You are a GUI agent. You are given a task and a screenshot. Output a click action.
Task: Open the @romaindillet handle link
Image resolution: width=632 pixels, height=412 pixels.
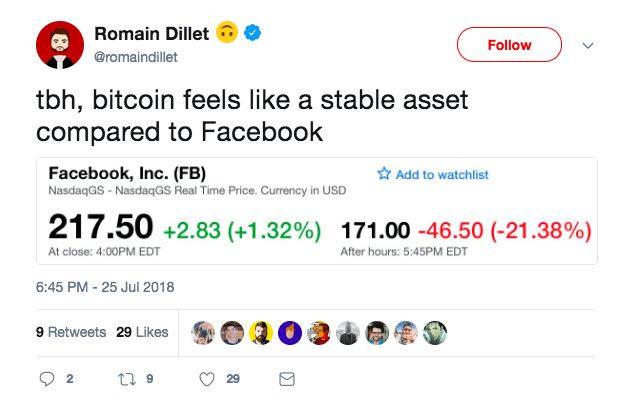pyautogui.click(x=135, y=57)
